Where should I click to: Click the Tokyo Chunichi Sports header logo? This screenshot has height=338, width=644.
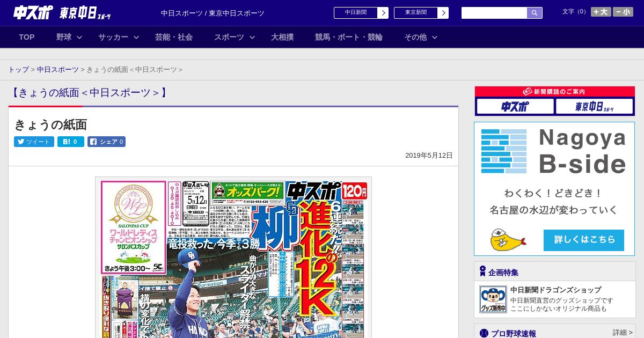click(x=85, y=13)
